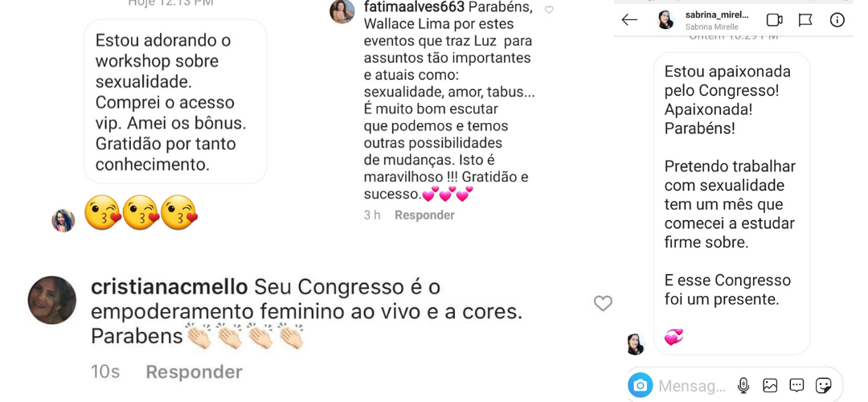Like fatimaalves663's comment with the small heart

(x=549, y=10)
